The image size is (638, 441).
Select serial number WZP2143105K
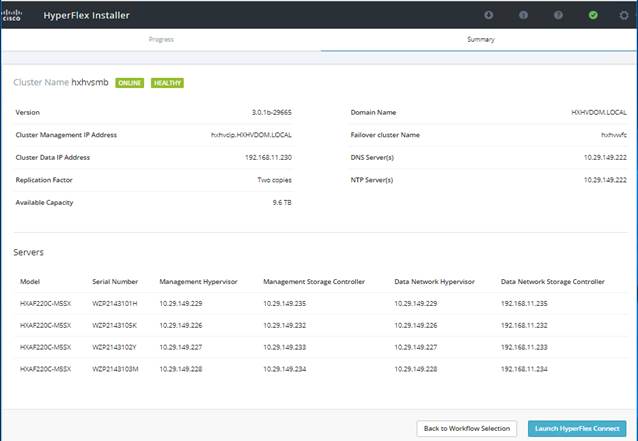[x=115, y=325]
